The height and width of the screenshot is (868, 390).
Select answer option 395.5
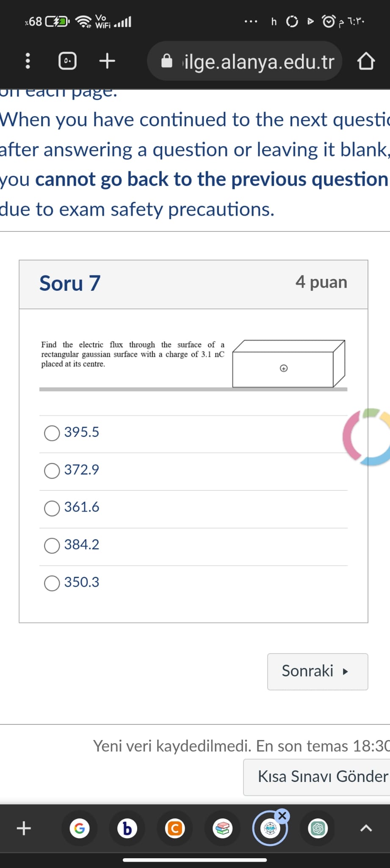point(51,433)
